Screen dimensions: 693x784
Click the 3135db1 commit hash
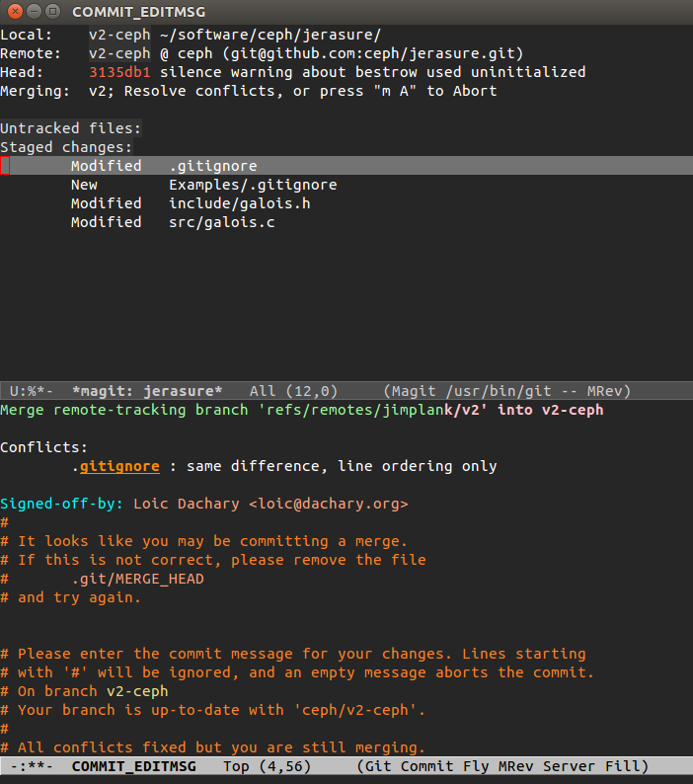(x=119, y=72)
